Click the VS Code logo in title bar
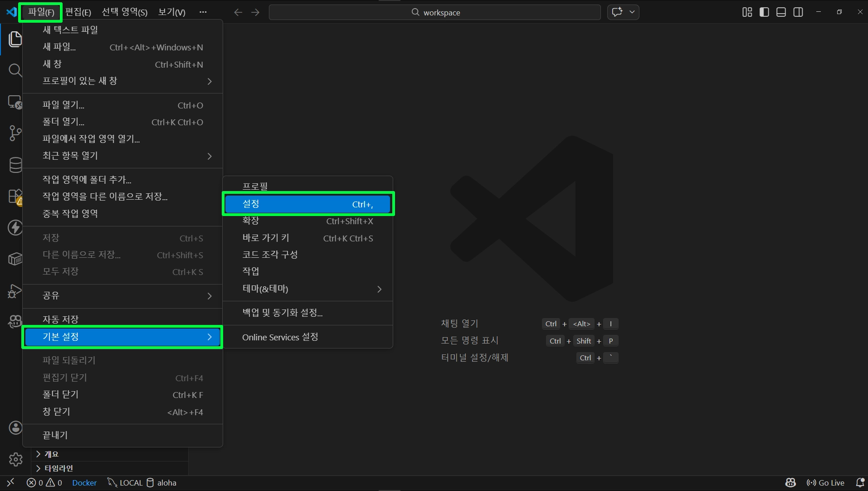The width and height of the screenshot is (868, 491). coord(11,12)
